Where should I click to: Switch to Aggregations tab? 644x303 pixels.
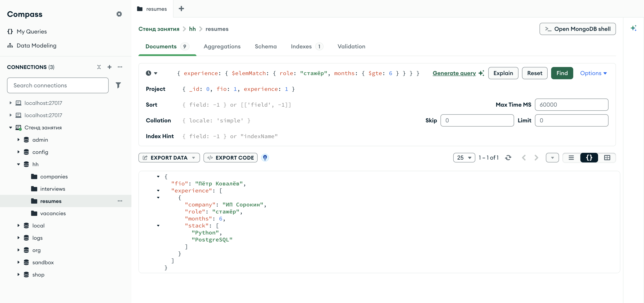pos(222,46)
